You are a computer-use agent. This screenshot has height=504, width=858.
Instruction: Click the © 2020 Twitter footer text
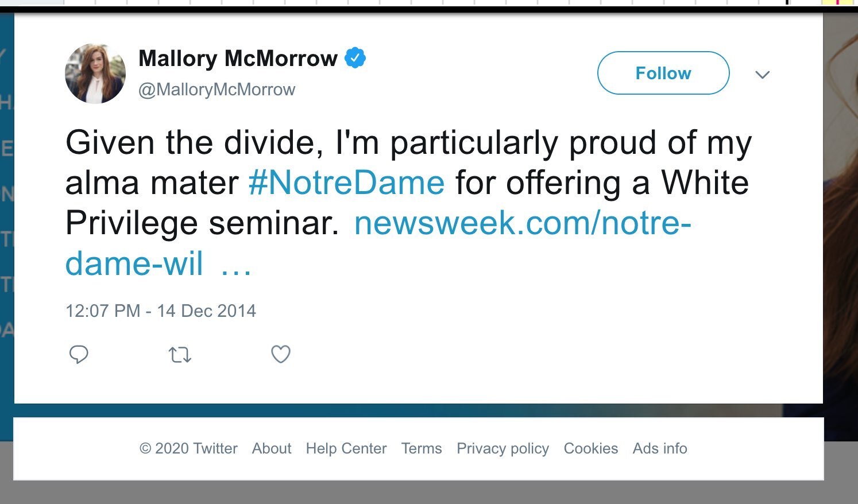tap(188, 448)
